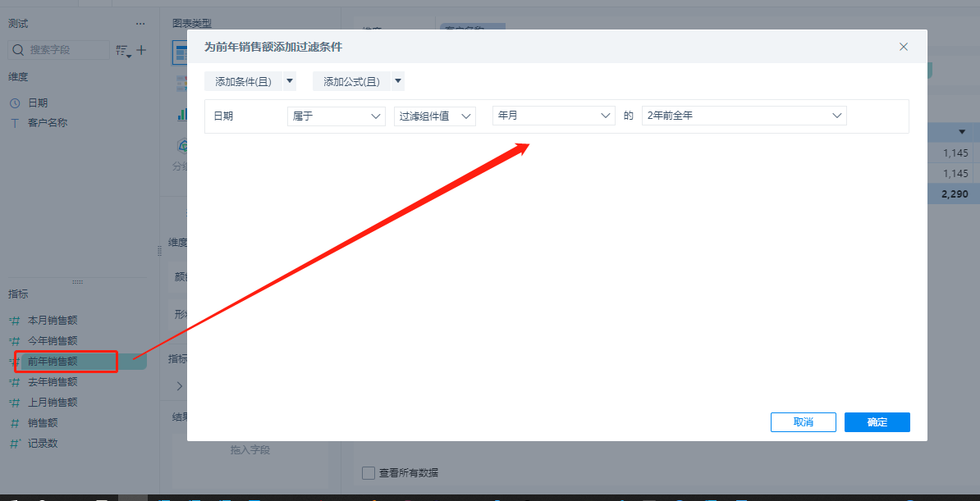Confirm with the 确定 button

point(877,422)
